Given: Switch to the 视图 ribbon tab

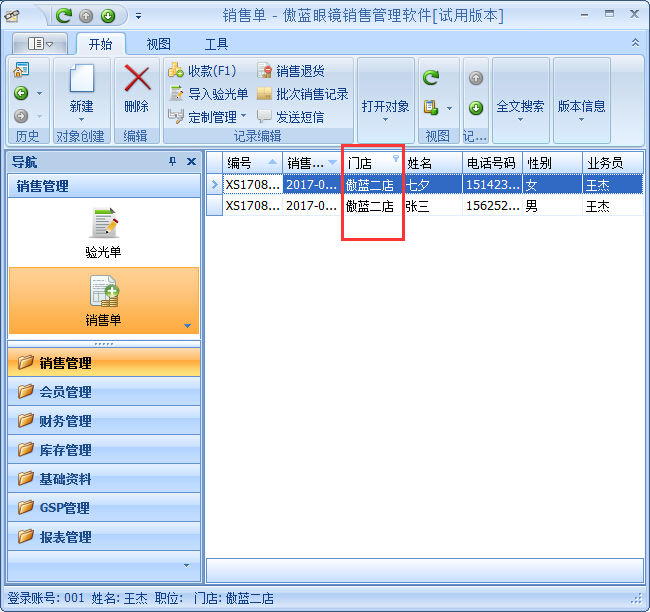Looking at the screenshot, I should click(x=158, y=44).
